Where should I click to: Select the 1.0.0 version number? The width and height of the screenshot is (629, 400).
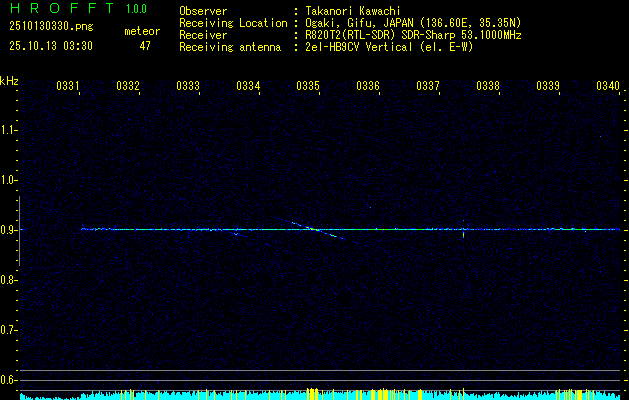[136, 9]
